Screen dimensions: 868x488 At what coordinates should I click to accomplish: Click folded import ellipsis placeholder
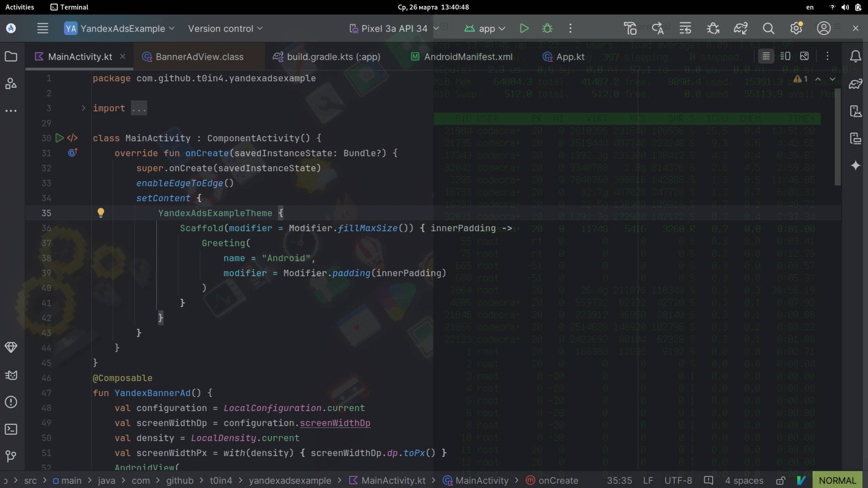tap(139, 108)
